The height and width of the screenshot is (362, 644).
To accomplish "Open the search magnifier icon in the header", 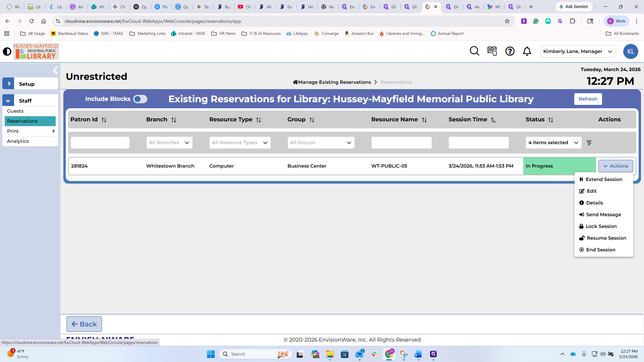I will (474, 51).
